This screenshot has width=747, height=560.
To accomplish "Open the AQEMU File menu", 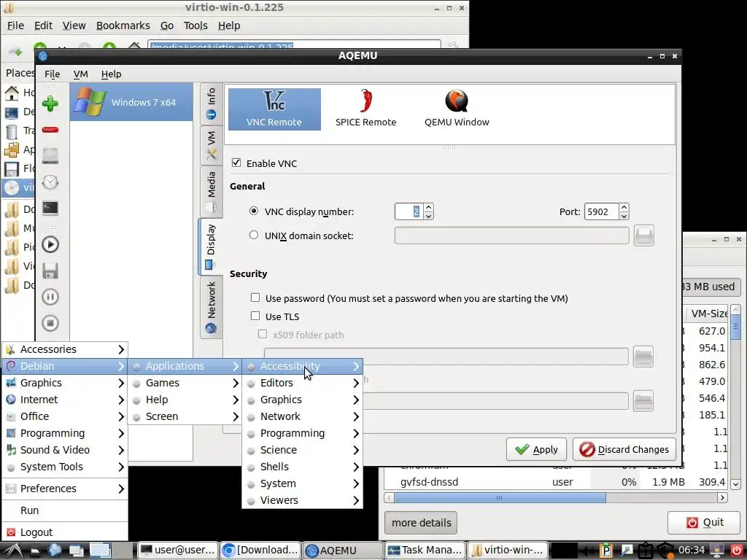I will click(x=53, y=74).
